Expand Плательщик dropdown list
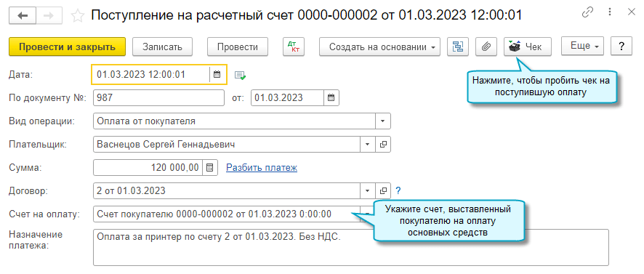This screenshot has width=644, height=274. [x=368, y=144]
